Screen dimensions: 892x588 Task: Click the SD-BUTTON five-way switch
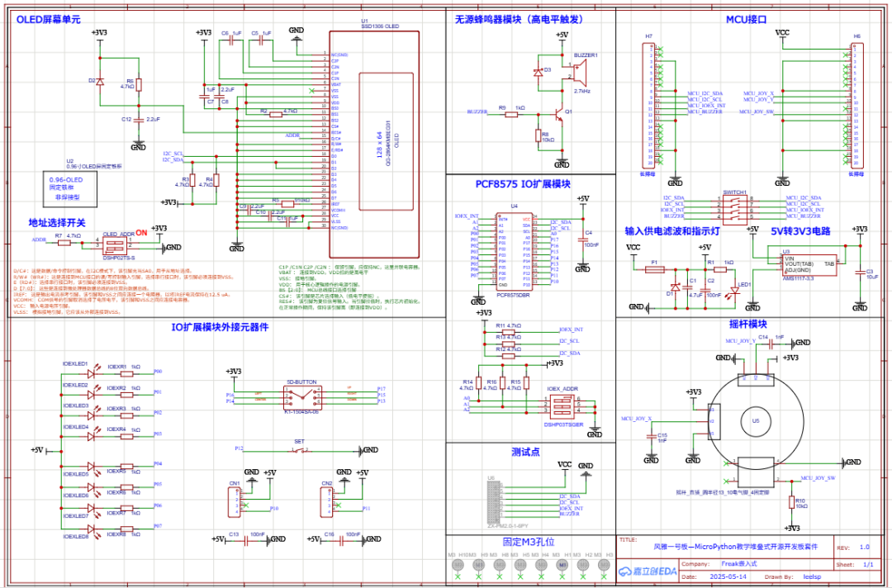click(x=301, y=396)
